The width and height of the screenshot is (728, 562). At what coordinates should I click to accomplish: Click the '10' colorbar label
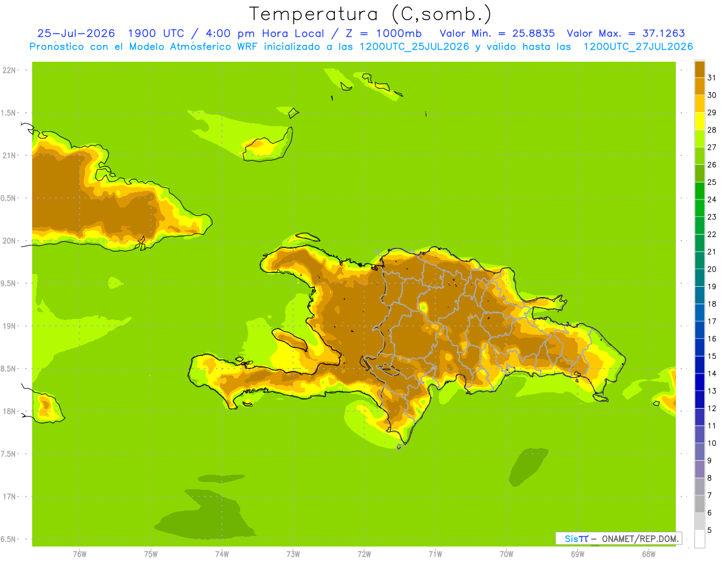point(712,443)
